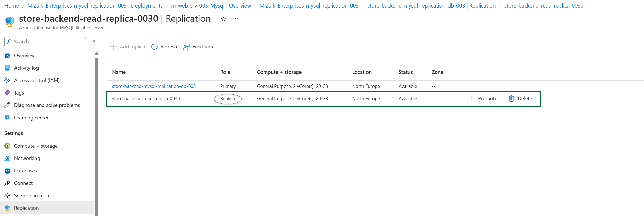Click the Learning center icon
Viewport: 644px width, 216px height.
7,118
